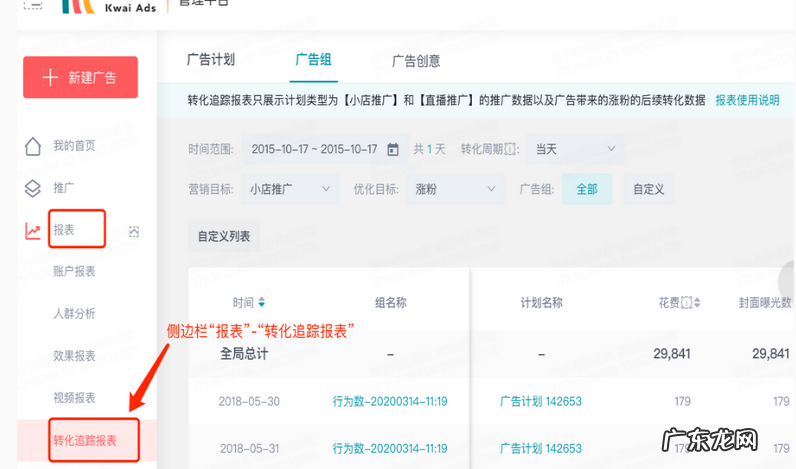Switch to 广告计划 tab
Viewport: 796px width, 469px height.
click(211, 60)
